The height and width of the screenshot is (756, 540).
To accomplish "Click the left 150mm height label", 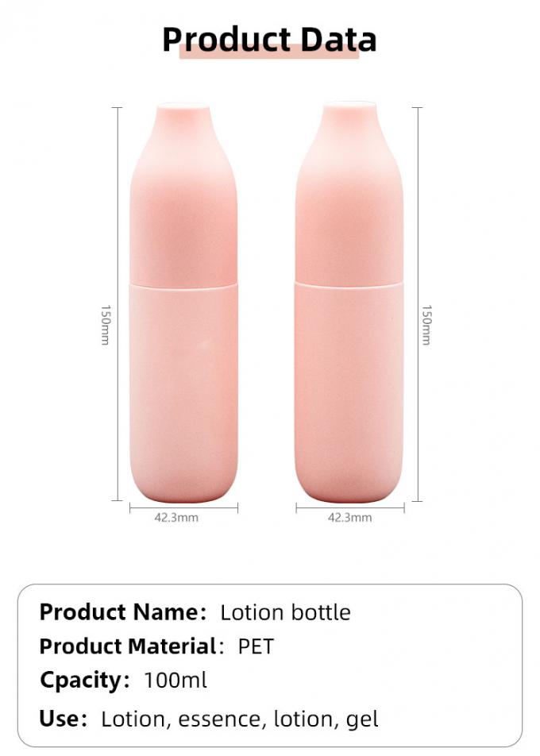I will click(x=105, y=325).
